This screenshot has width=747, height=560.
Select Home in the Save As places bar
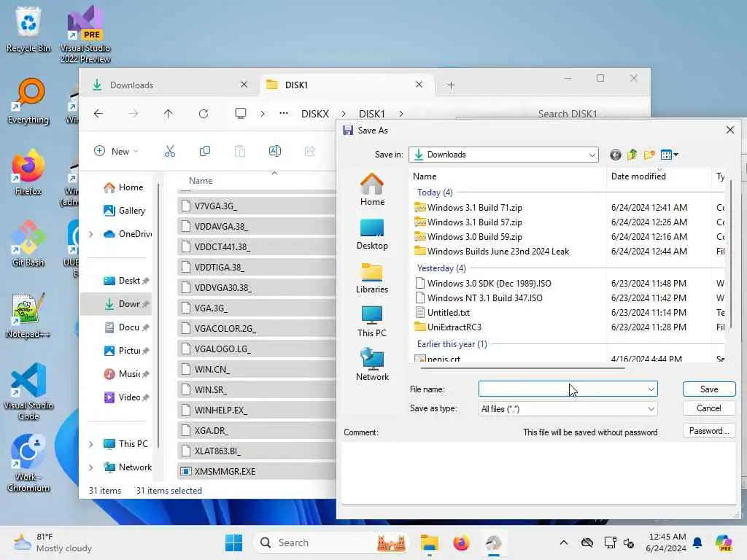pyautogui.click(x=372, y=189)
